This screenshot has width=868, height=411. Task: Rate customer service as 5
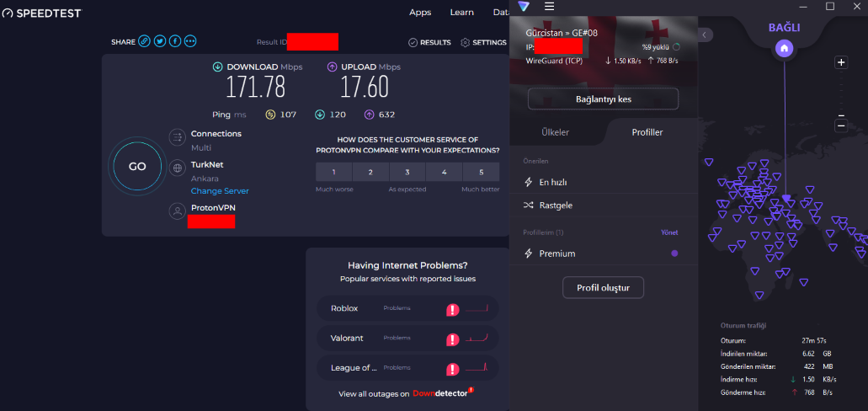(x=481, y=173)
